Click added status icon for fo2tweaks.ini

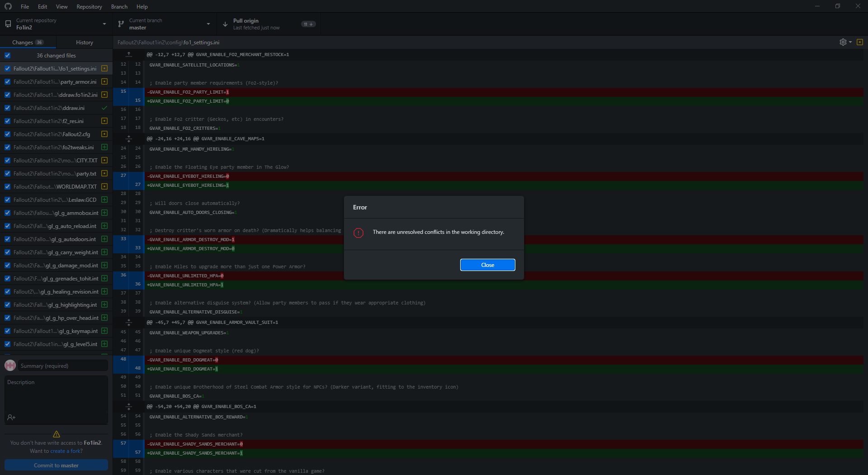pyautogui.click(x=104, y=147)
